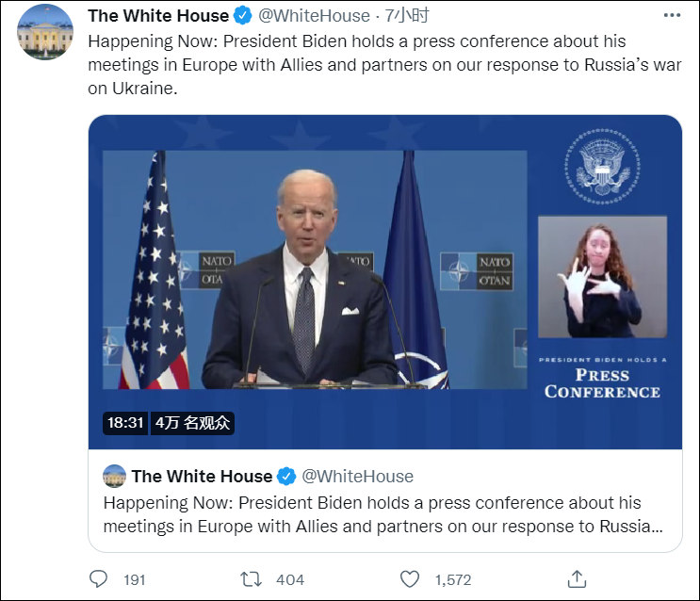Screen dimensions: 700x601
Task: Click the verified badge beside the top author name
Action: [x=243, y=16]
